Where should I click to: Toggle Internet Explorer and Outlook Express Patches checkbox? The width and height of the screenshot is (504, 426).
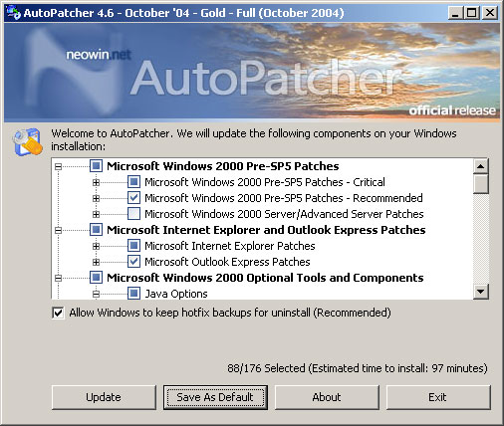point(96,229)
